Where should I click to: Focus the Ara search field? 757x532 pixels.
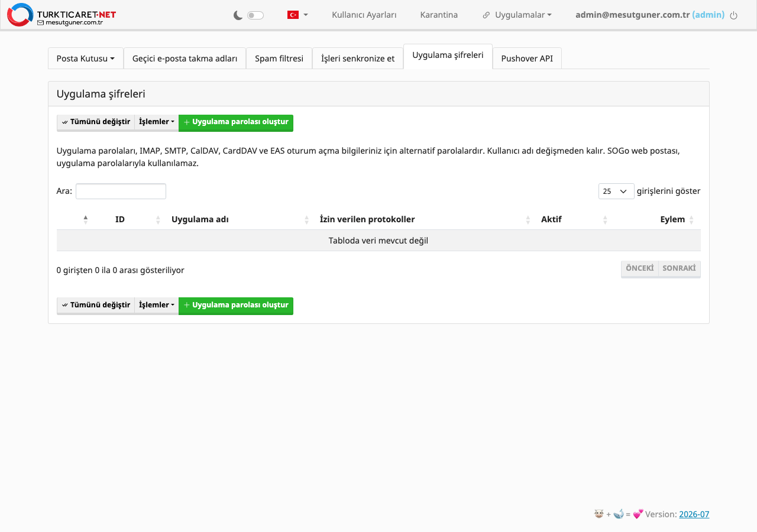121,192
